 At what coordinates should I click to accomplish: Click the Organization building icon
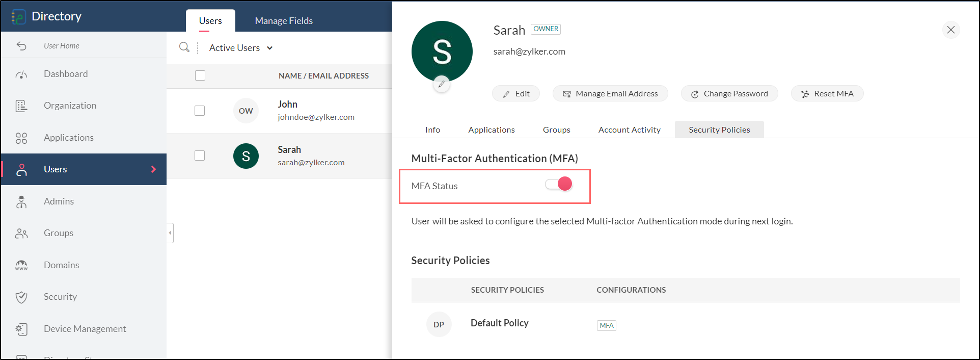pos(21,106)
